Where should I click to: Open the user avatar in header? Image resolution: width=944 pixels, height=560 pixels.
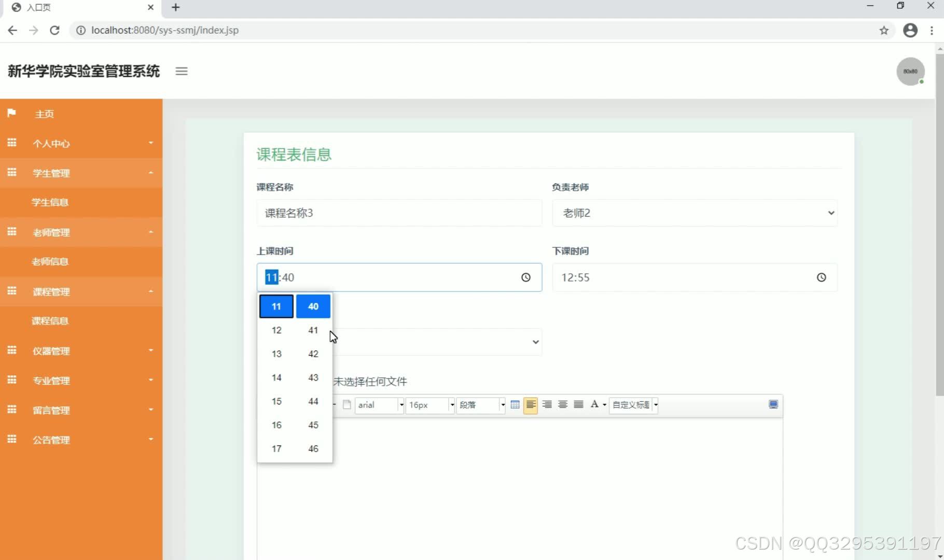click(910, 72)
